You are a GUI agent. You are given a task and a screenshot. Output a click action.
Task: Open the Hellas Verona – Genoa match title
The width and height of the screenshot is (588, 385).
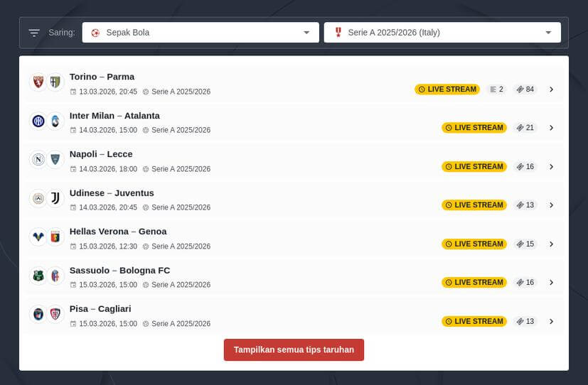click(118, 232)
